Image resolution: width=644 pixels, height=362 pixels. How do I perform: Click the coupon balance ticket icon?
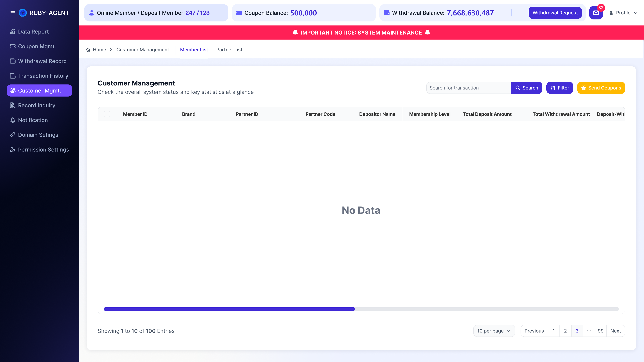(x=239, y=13)
